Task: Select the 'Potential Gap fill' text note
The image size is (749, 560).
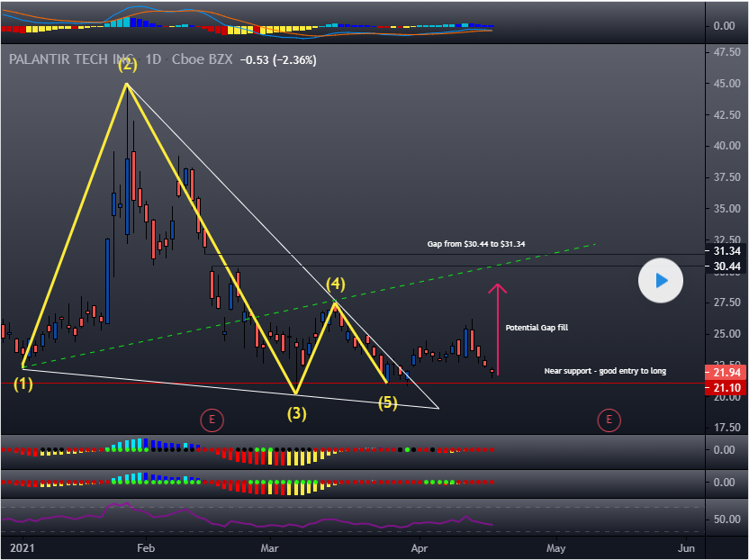Action: tap(537, 328)
